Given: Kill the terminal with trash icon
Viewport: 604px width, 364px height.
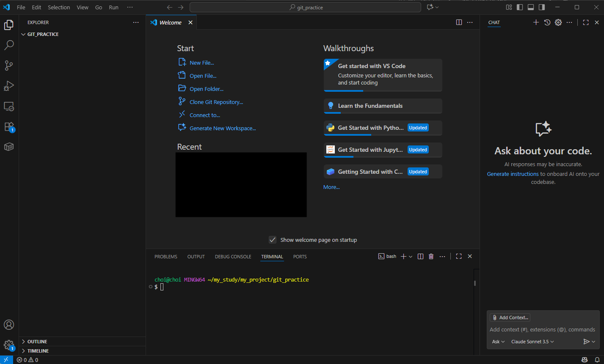Looking at the screenshot, I should click(431, 256).
